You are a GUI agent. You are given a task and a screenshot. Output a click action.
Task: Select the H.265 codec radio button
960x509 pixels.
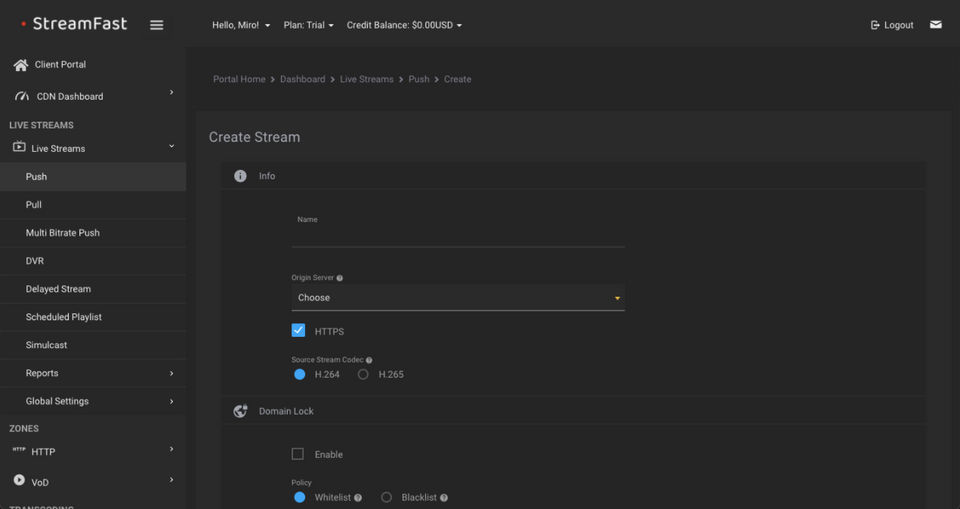(x=363, y=375)
